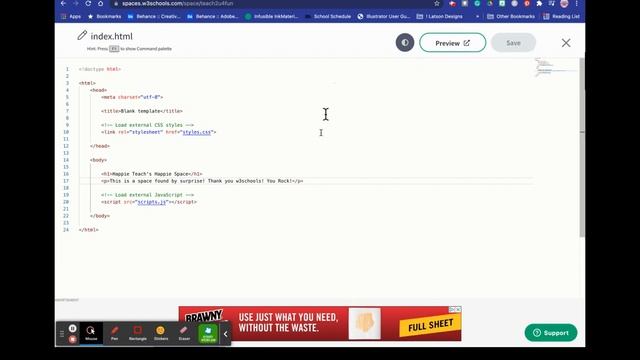
Task: Go to browser home page
Action: click(x=100, y=3)
